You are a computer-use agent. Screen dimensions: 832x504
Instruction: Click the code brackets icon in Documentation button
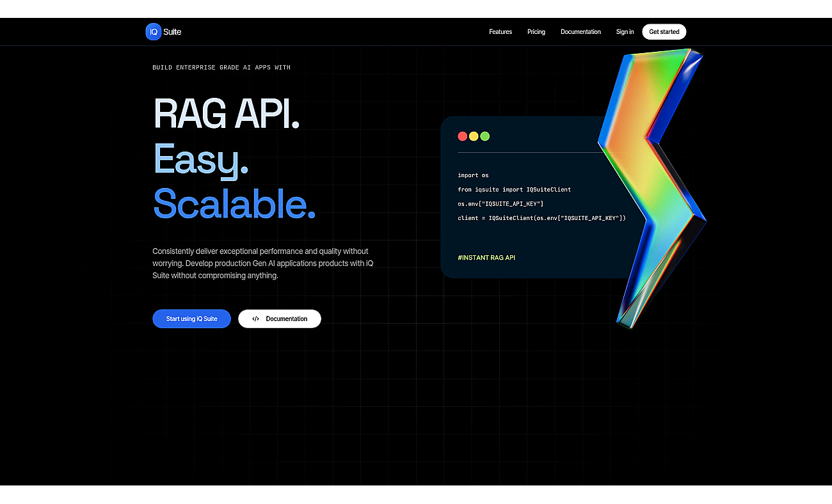point(255,319)
